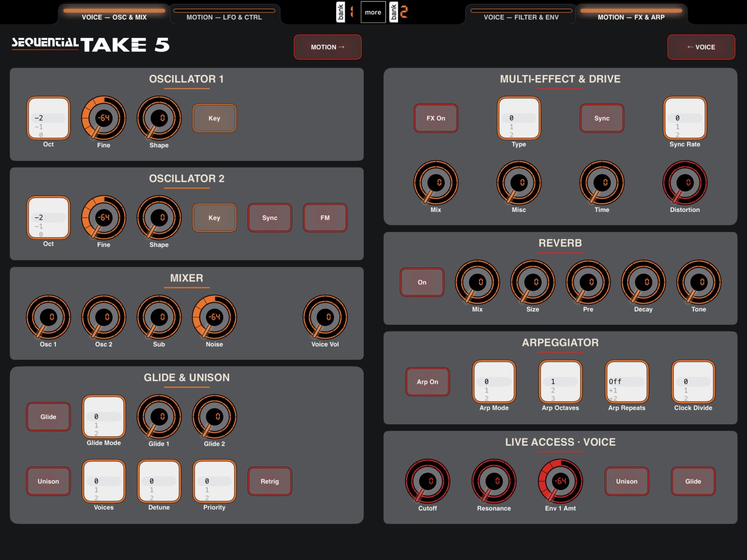The width and height of the screenshot is (747, 560).
Task: Select the Voice Vol knob
Action: [325, 317]
